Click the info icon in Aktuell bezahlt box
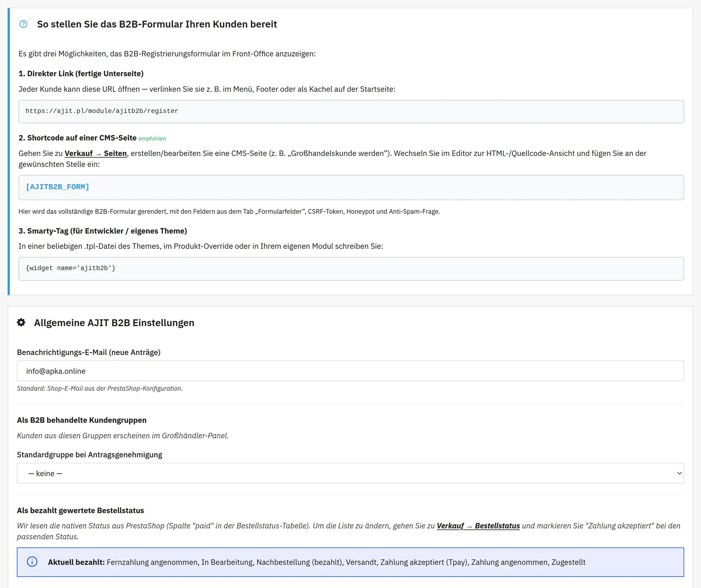This screenshot has height=588, width=701. tap(32, 562)
